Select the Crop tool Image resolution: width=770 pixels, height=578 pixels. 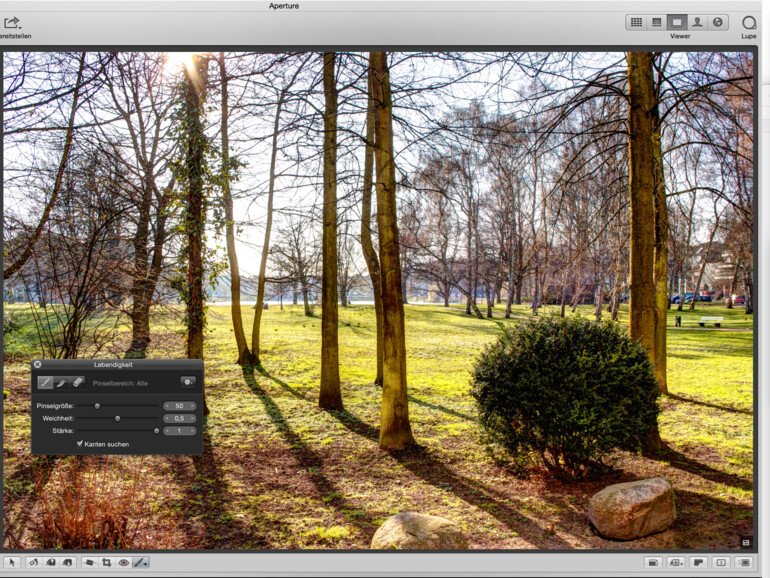point(106,562)
